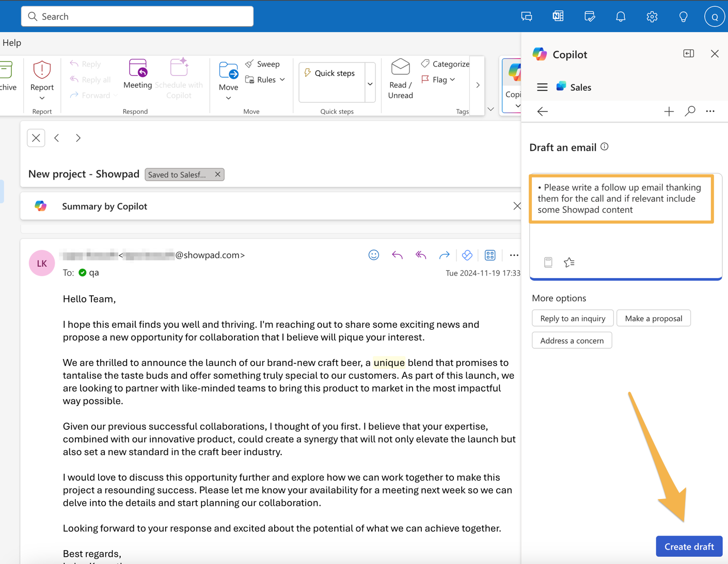Click Categorize in the Tags group
Viewport: 728px width, 564px height.
tap(445, 64)
